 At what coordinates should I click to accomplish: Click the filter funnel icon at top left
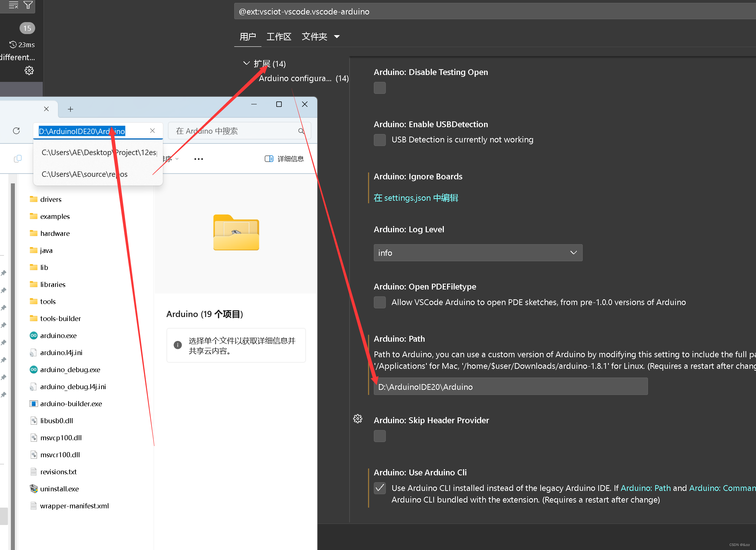point(28,5)
